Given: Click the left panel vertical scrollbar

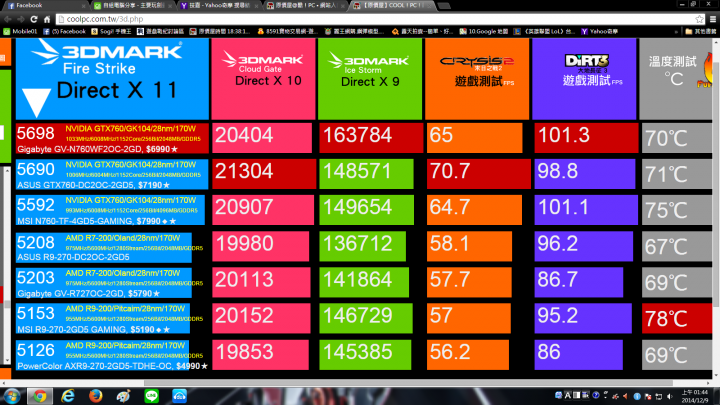Looking at the screenshot, I should pos(7,265).
